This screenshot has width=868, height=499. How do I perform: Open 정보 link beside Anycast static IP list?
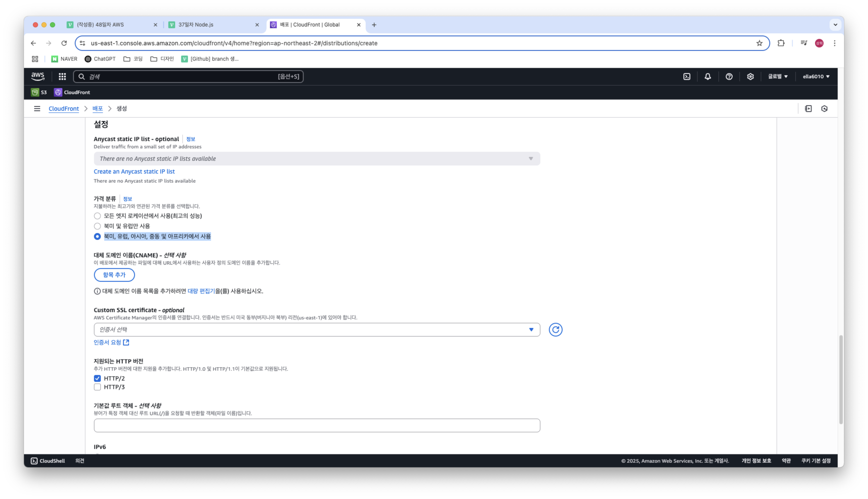pyautogui.click(x=191, y=139)
